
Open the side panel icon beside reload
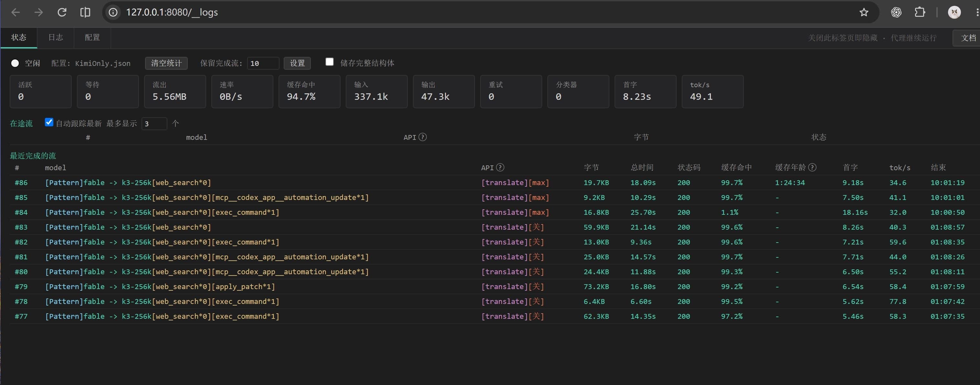[x=85, y=12]
